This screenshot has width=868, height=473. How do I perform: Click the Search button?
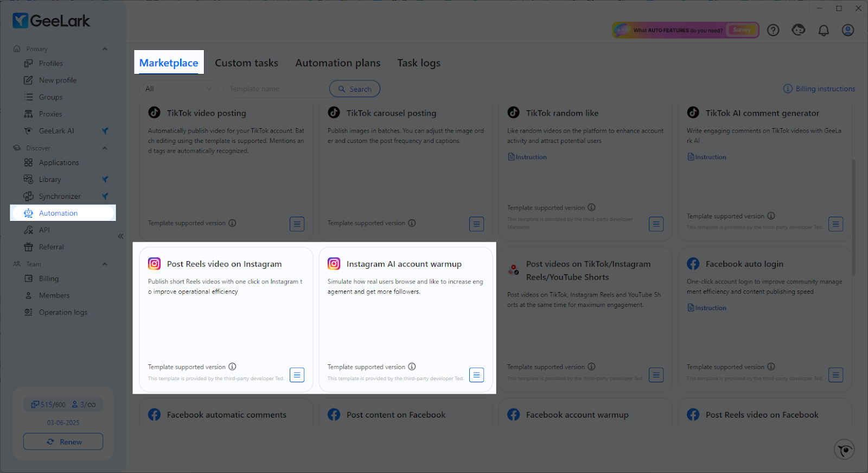point(355,89)
